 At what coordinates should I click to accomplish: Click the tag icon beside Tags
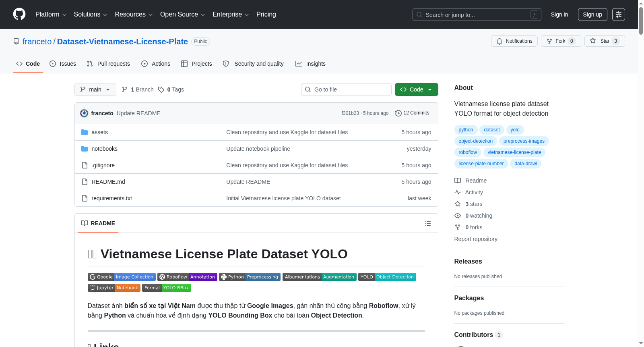coord(161,89)
